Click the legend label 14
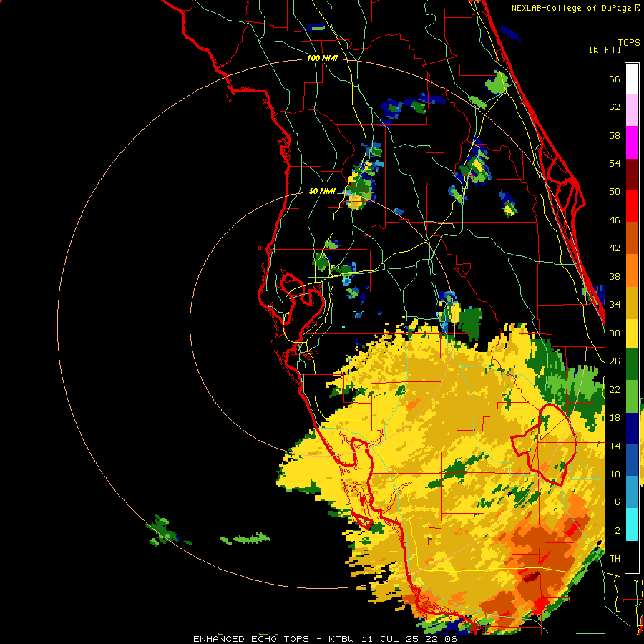Screen dimensions: 644x644 [x=615, y=446]
